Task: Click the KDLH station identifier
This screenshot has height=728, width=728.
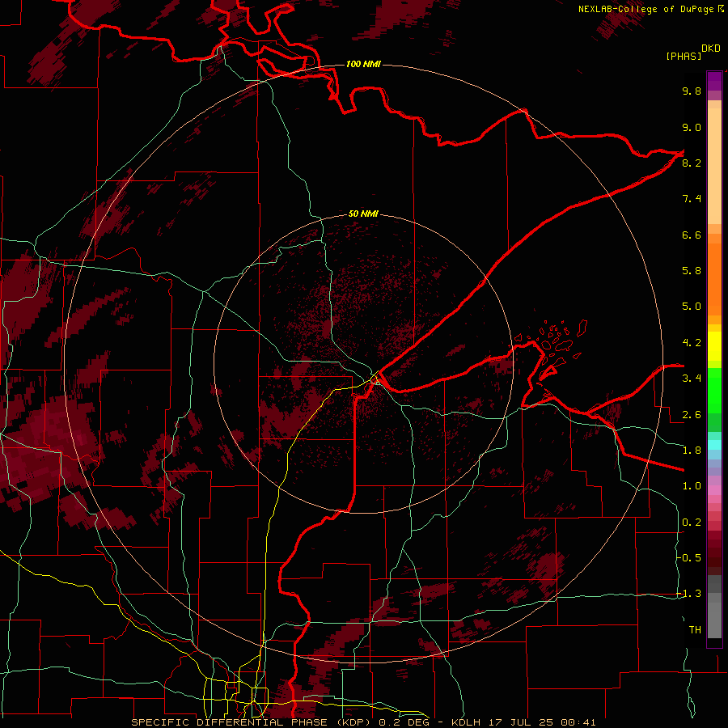Action: (466, 722)
